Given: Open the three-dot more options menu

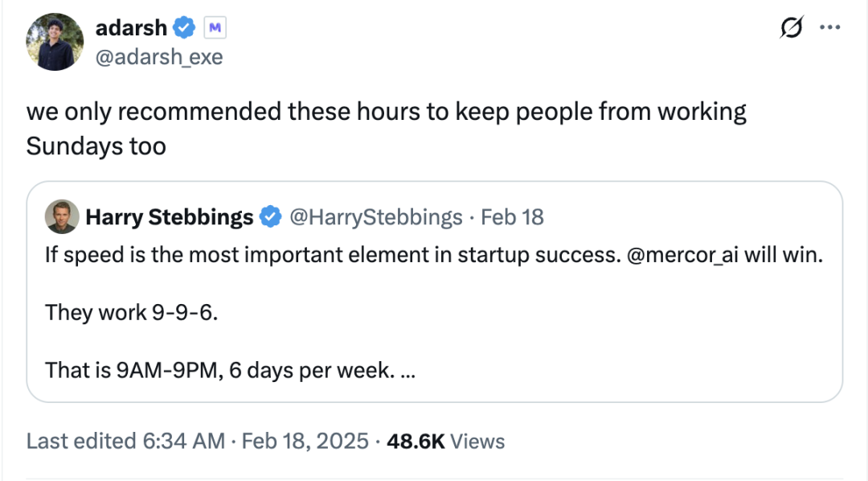Looking at the screenshot, I should pos(829,27).
